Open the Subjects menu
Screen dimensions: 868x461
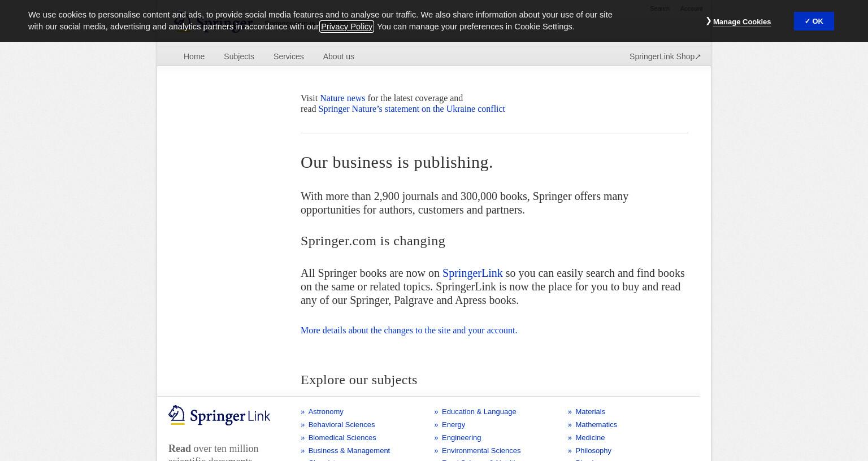(239, 56)
